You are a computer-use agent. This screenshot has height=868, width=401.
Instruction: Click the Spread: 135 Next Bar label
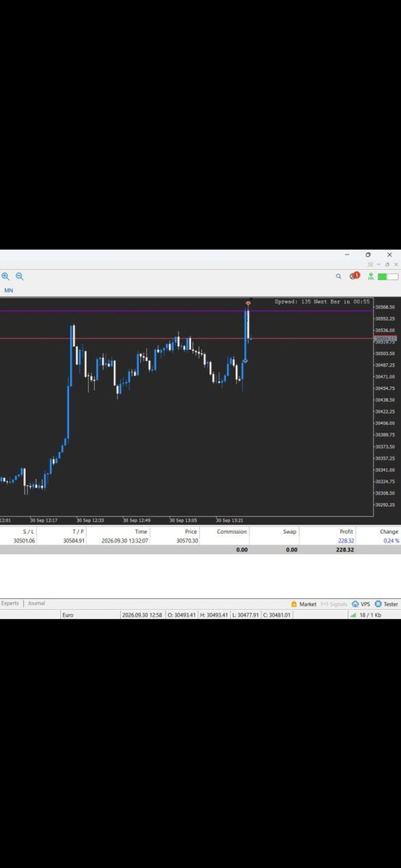pos(322,302)
